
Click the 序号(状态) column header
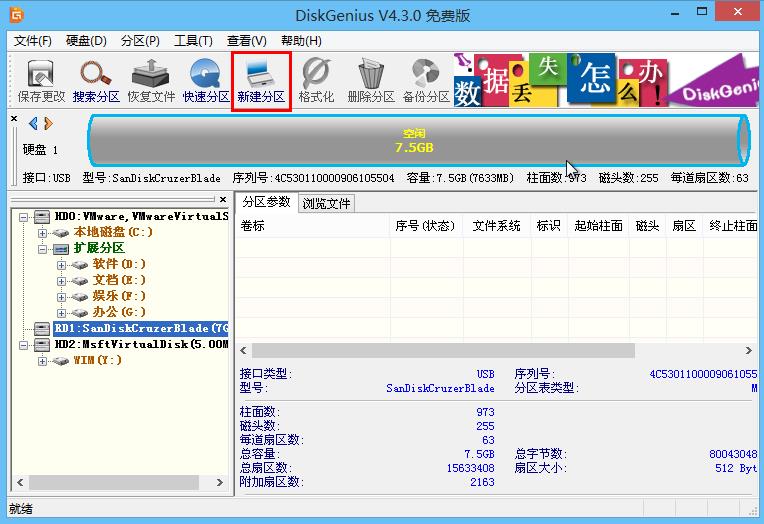click(426, 226)
